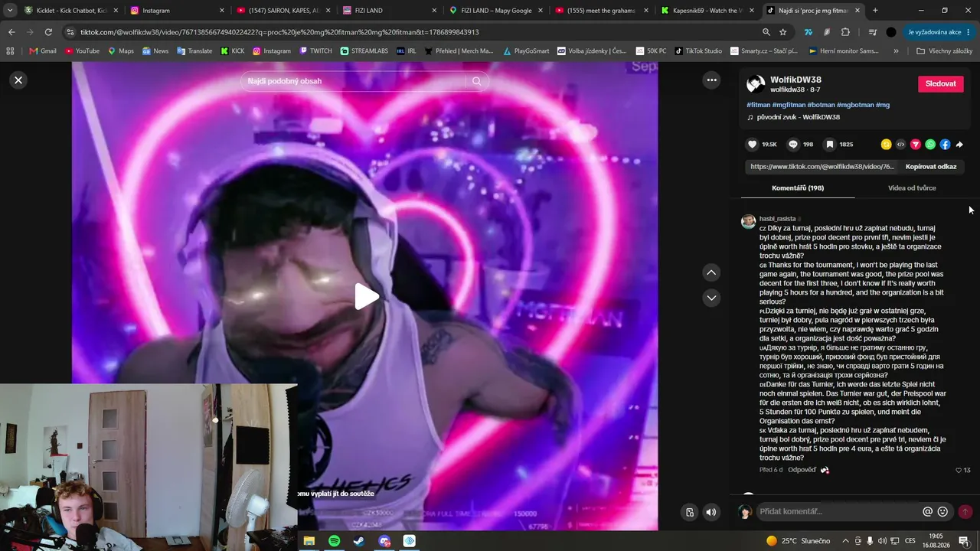Insert a mention with the @ icon
Screen dimensions: 980x551
(927, 511)
